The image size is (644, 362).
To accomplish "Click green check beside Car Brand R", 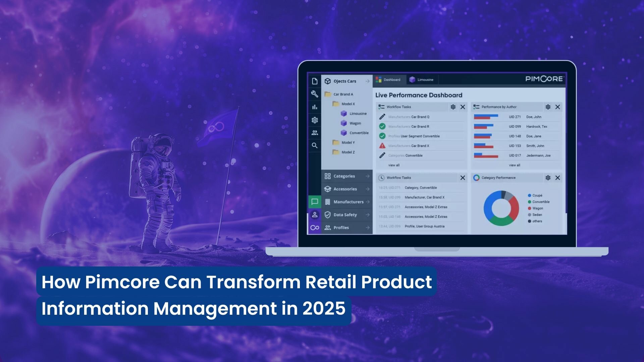I will [382, 126].
